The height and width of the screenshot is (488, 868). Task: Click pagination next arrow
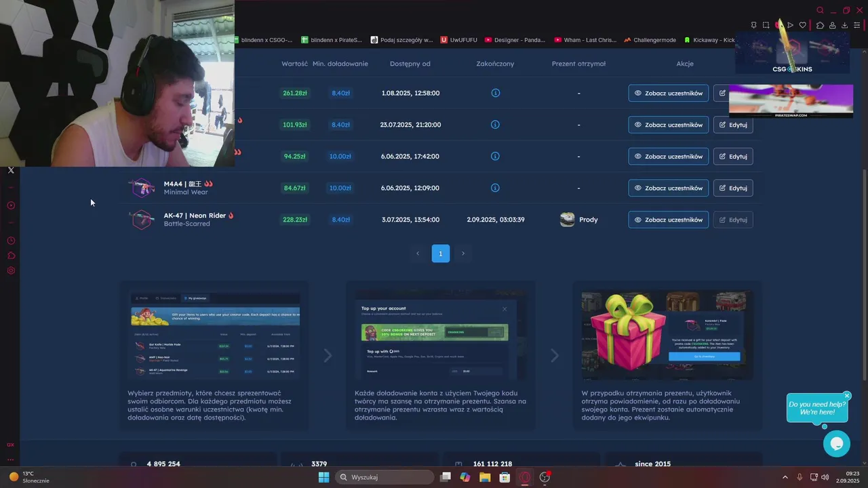click(x=463, y=253)
